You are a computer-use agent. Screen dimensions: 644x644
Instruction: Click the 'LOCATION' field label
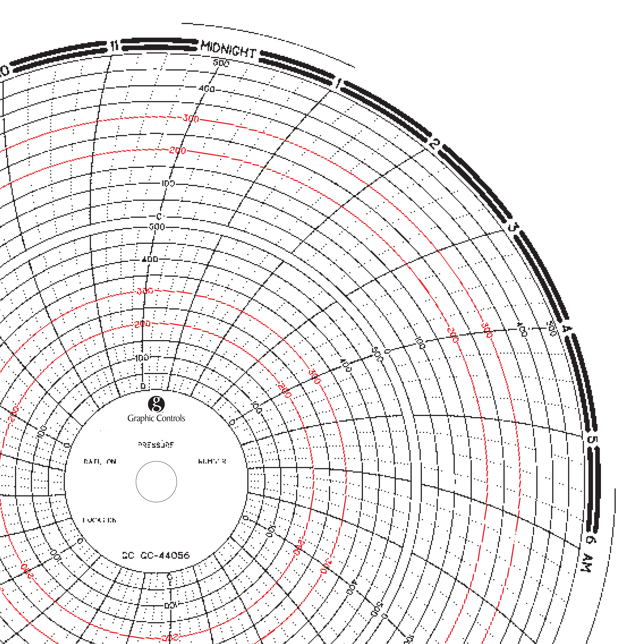[x=99, y=520]
